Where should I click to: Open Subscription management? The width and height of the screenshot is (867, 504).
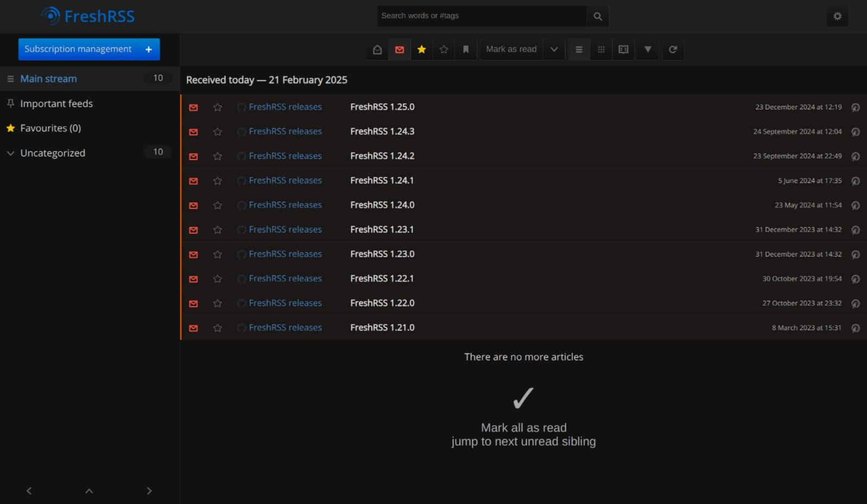click(79, 49)
